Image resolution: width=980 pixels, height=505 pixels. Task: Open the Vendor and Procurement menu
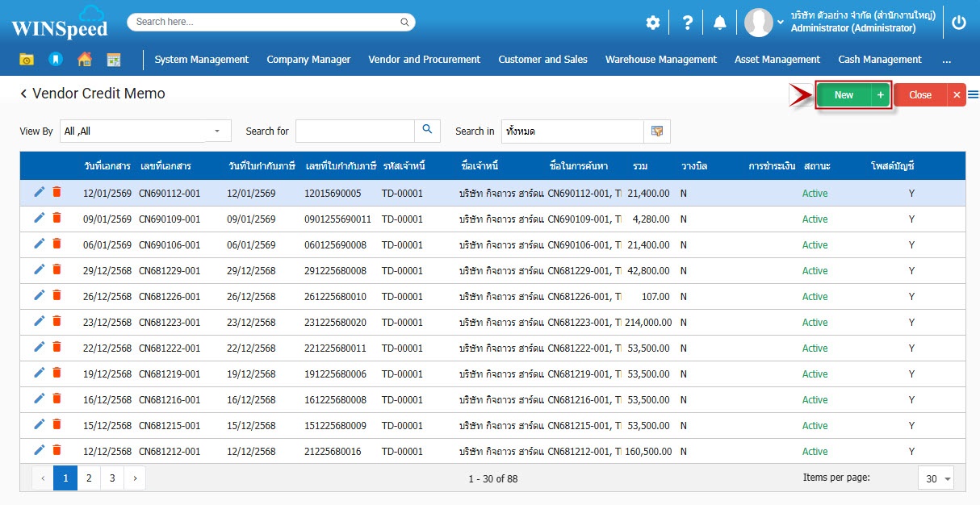424,59
